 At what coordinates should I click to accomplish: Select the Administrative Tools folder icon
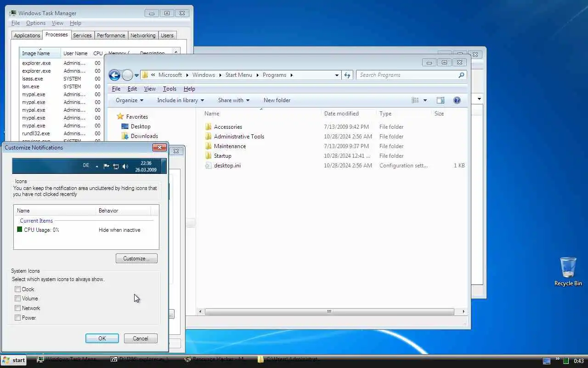[208, 136]
